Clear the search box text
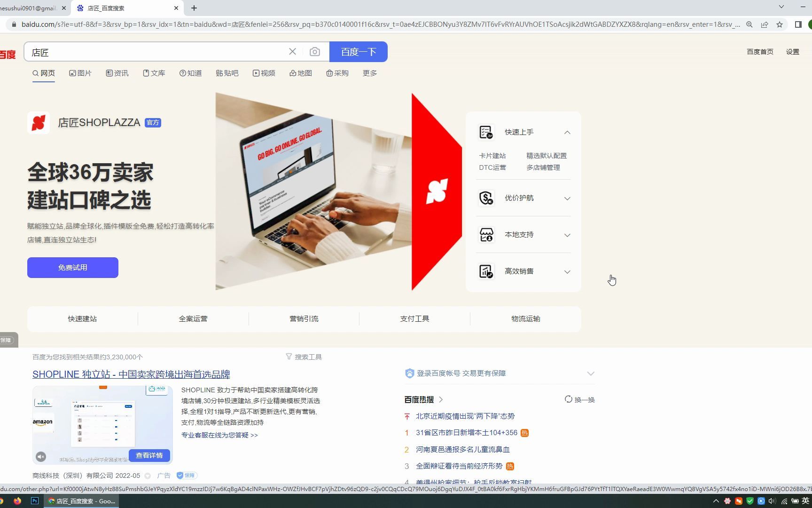Viewport: 812px width, 508px height. (292, 52)
